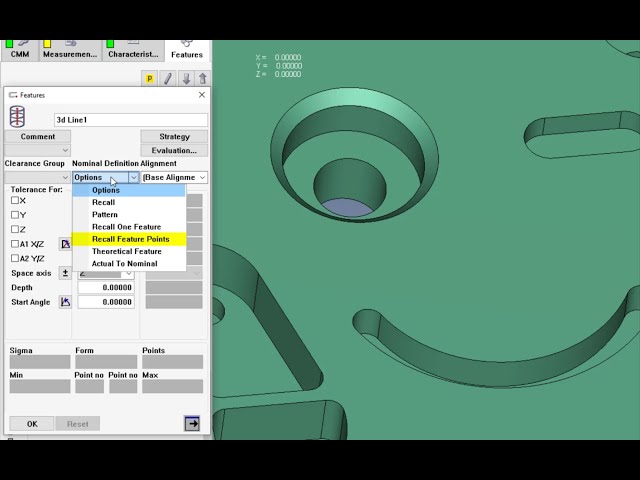Image resolution: width=640 pixels, height=480 pixels.
Task: Click the pencil edit icon
Action: coord(168,78)
